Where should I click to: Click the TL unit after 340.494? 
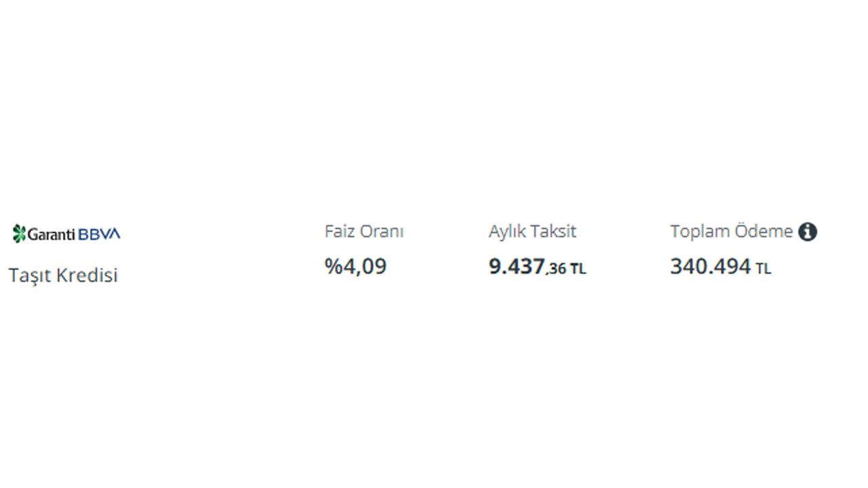pos(763,269)
